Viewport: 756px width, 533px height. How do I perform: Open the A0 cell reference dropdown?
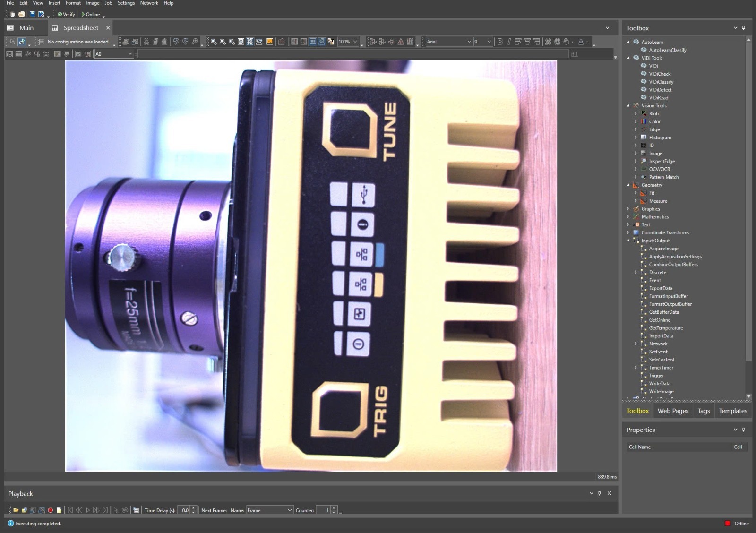[130, 54]
